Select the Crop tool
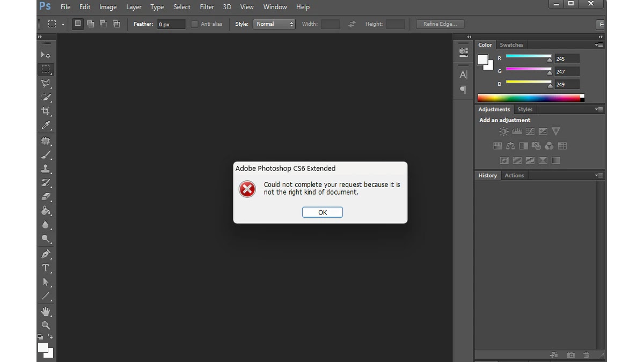The image size is (644, 362). point(46,111)
